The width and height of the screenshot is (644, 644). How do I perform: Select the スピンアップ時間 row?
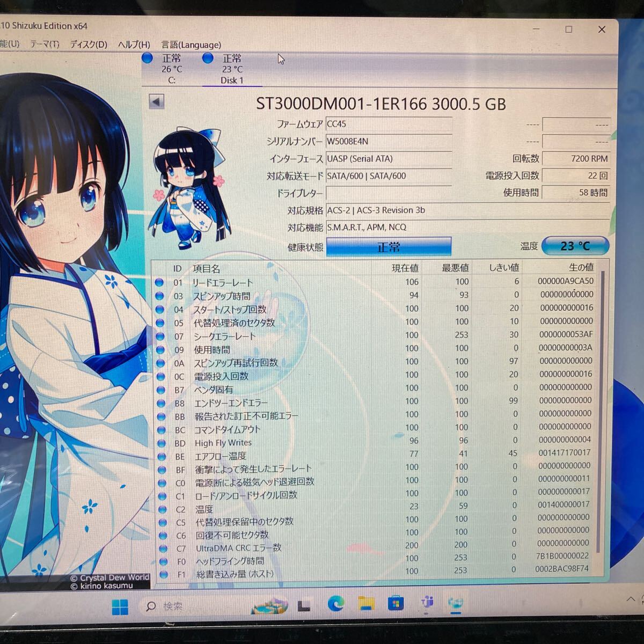(375, 296)
